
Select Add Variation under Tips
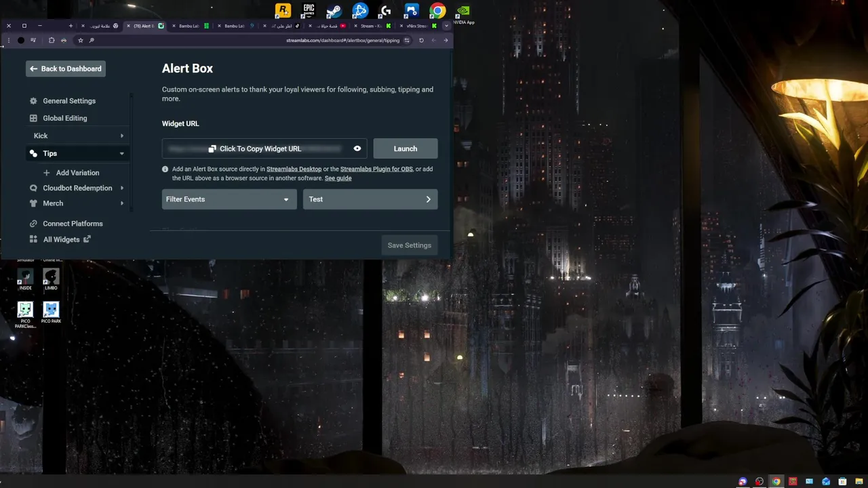click(x=71, y=173)
